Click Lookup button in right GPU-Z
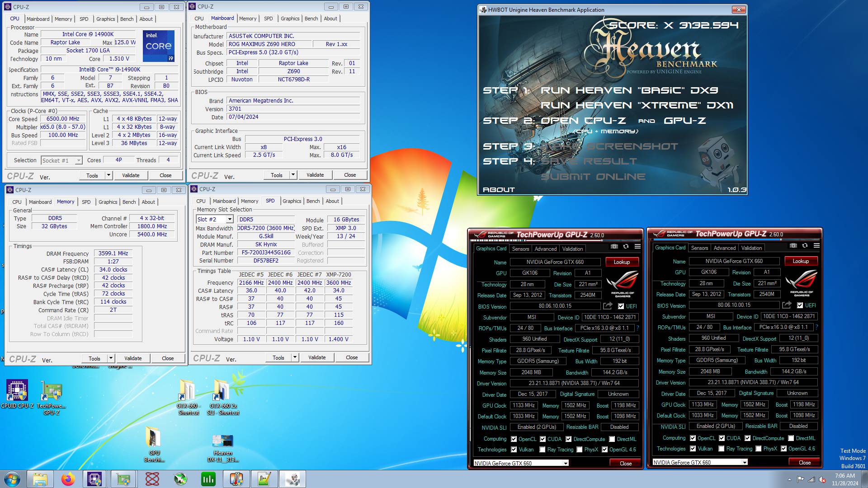 (801, 261)
